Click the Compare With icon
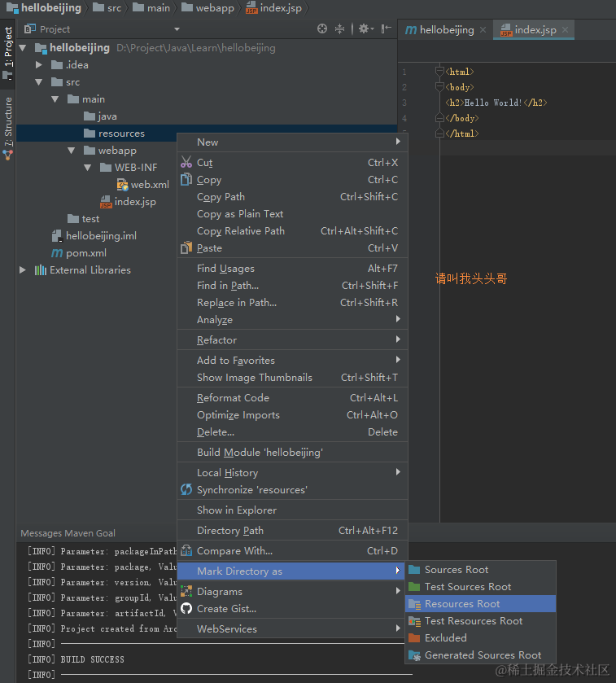The image size is (616, 683). click(x=186, y=550)
